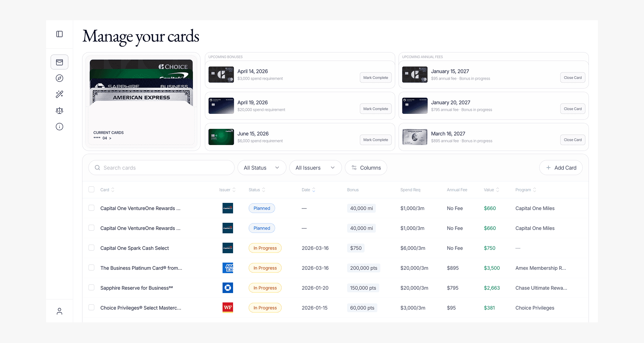Image resolution: width=644 pixels, height=343 pixels.
Task: Select the compass explore icon in sidebar
Action: pyautogui.click(x=59, y=78)
